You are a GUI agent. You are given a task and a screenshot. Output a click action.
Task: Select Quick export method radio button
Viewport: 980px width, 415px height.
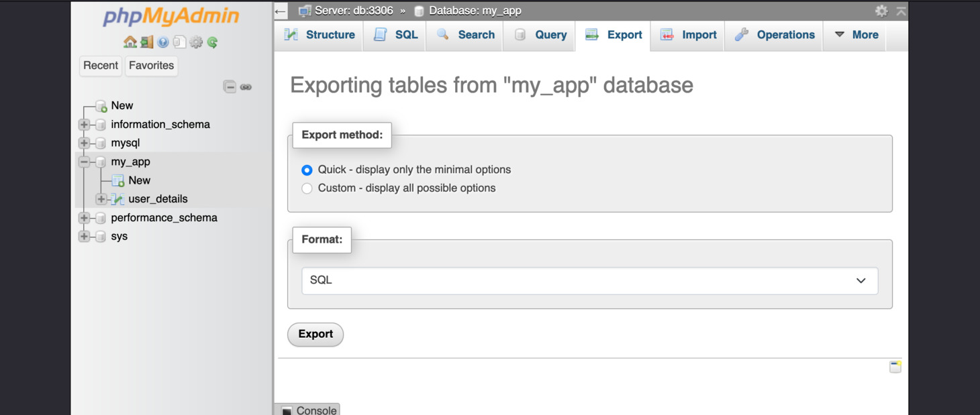307,170
